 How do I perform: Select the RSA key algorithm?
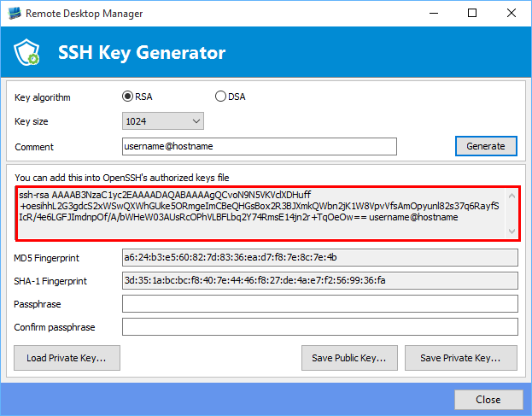(129, 97)
